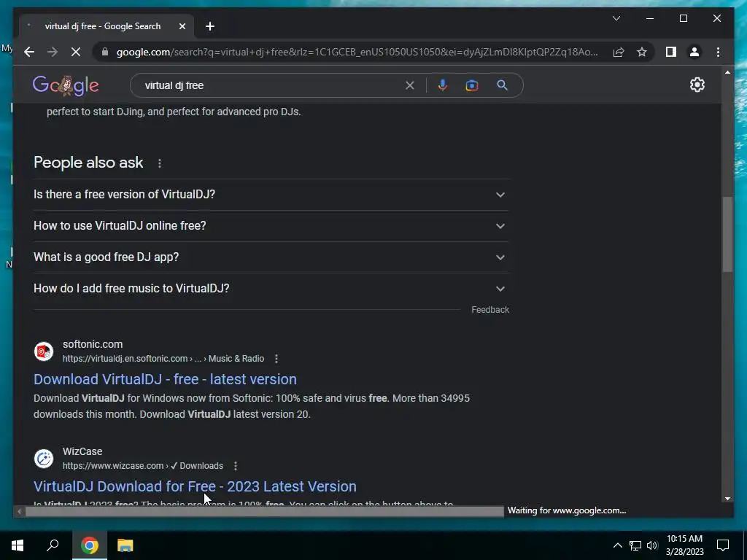This screenshot has width=747, height=560.
Task: Clear the search box text
Action: [x=410, y=85]
